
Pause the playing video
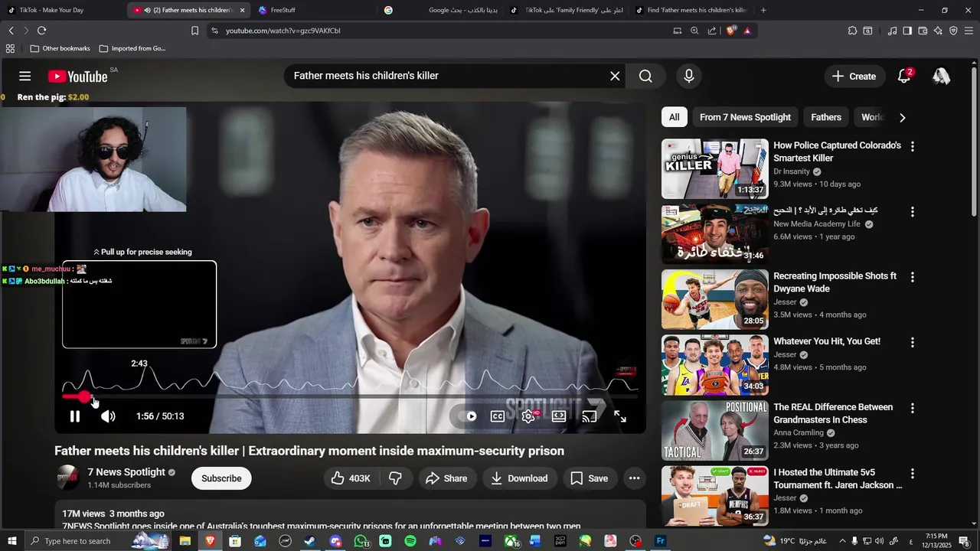[75, 416]
